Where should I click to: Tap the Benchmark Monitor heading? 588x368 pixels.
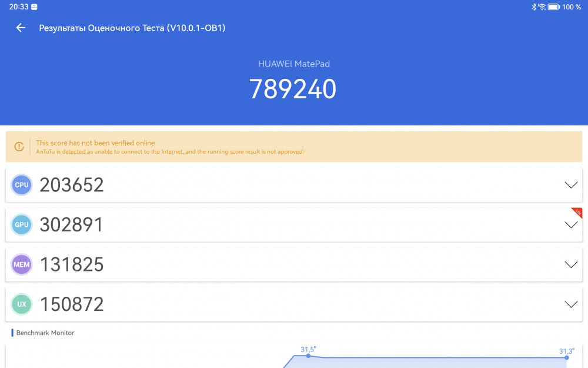coord(45,333)
